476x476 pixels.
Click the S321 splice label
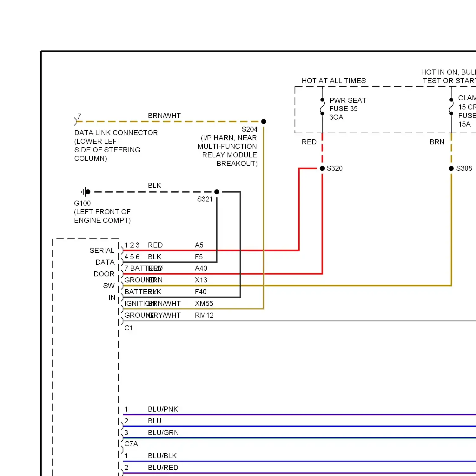click(205, 199)
